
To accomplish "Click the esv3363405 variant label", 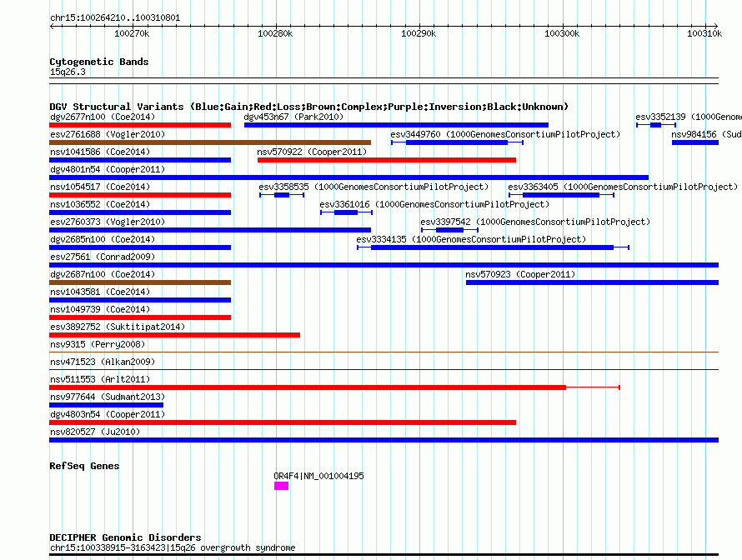I will [623, 187].
